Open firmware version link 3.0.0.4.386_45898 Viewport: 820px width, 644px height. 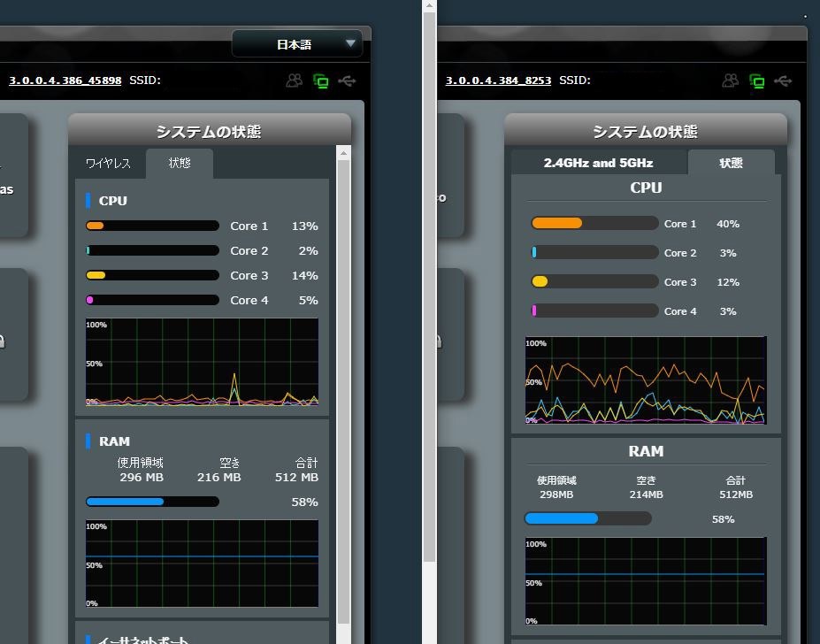tap(65, 80)
